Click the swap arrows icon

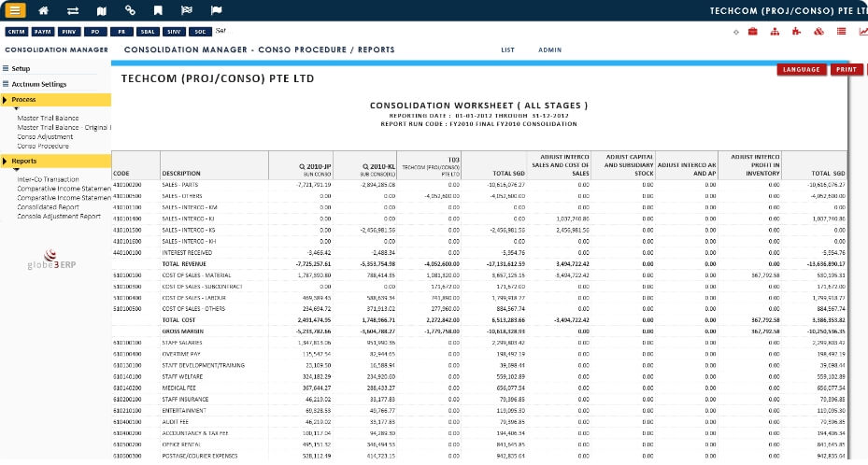pyautogui.click(x=73, y=10)
